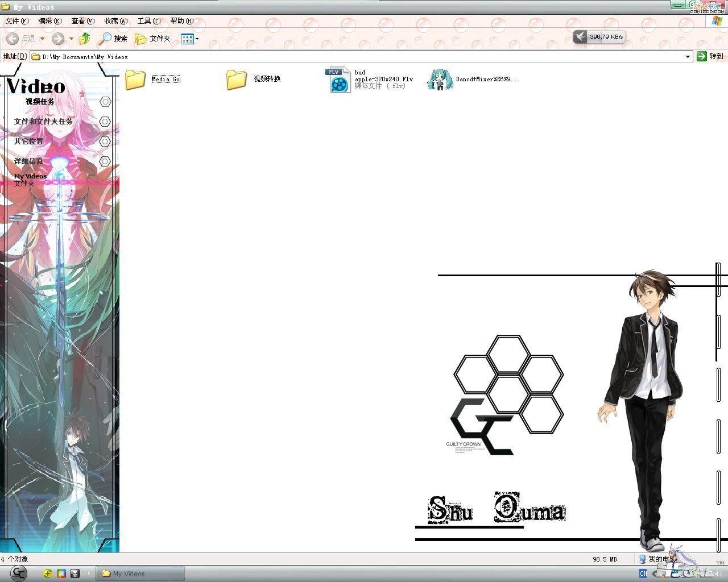Click the Forward arrow button
Viewport: 728px width, 582px height.
(58, 39)
